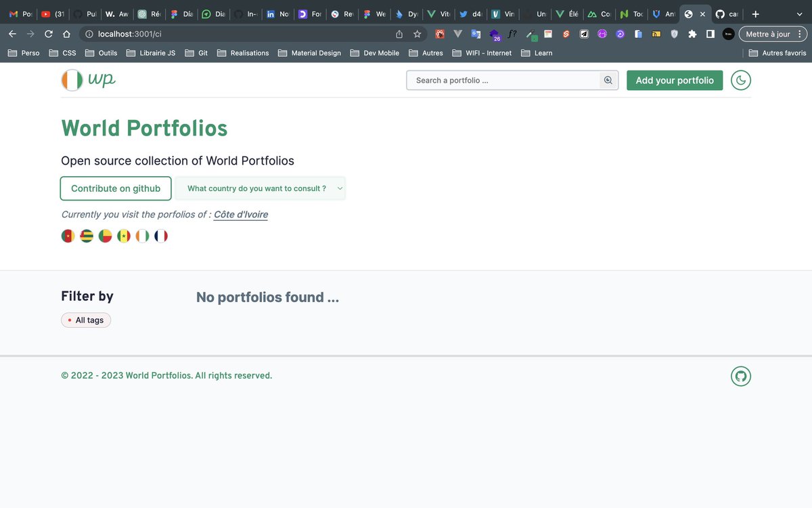Open the country selection dropdown

click(261, 188)
